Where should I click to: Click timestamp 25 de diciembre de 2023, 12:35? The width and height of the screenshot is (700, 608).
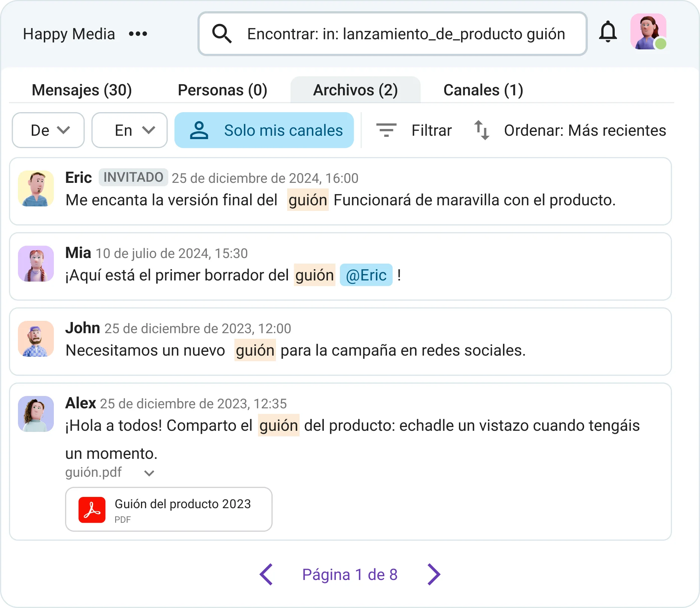pos(193,404)
